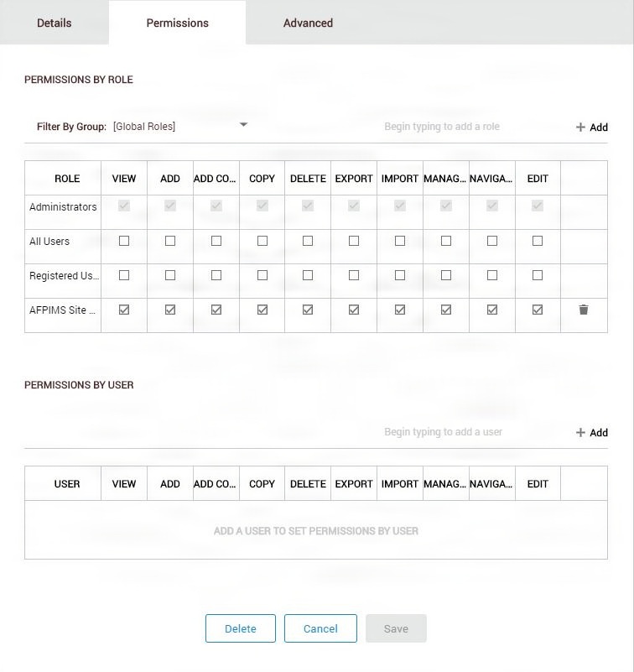
Task: Uncheck Import permission for AFPIMS Site role
Action: (x=400, y=310)
